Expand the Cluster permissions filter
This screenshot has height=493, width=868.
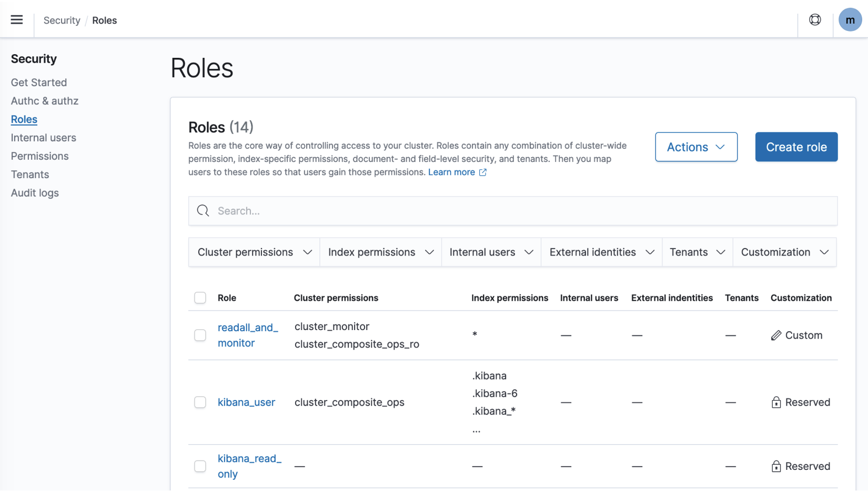pyautogui.click(x=254, y=252)
